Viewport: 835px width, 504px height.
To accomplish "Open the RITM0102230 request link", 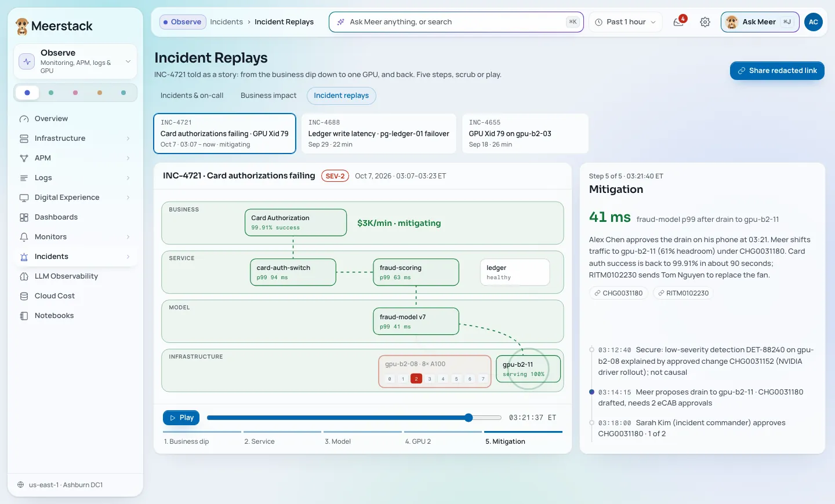I will [x=682, y=293].
